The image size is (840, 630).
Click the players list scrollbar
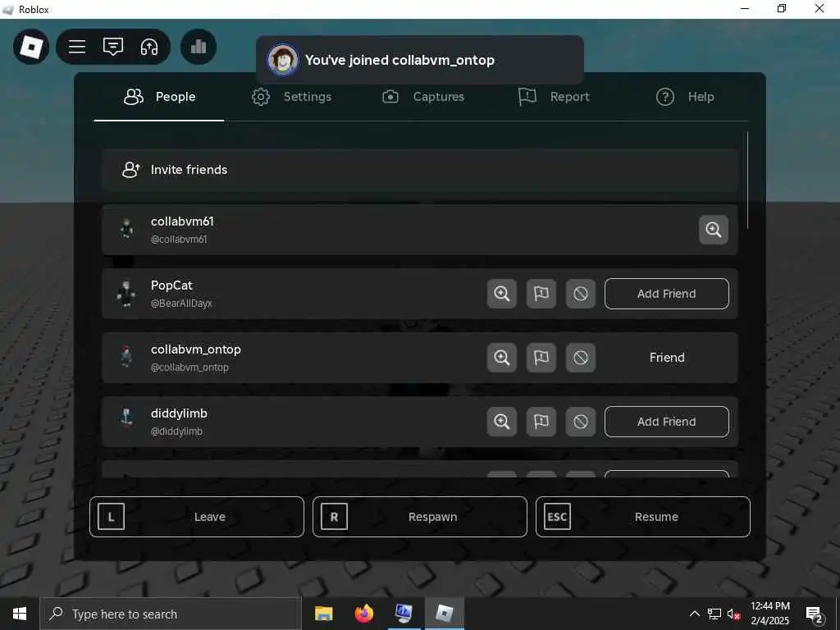click(x=747, y=180)
